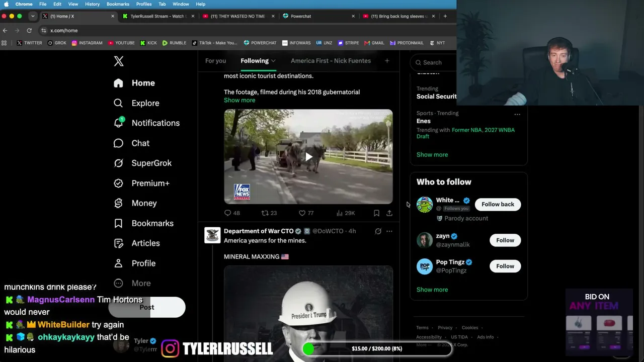Screen dimensions: 644x362
Task: Open Bookmarks in the X sidebar
Action: [143, 223]
